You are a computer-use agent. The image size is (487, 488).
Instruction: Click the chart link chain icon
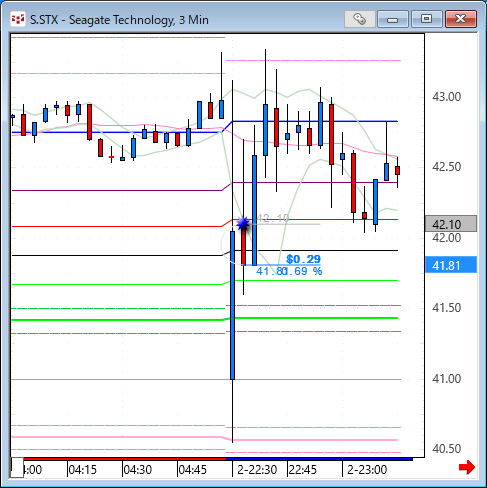pos(360,19)
